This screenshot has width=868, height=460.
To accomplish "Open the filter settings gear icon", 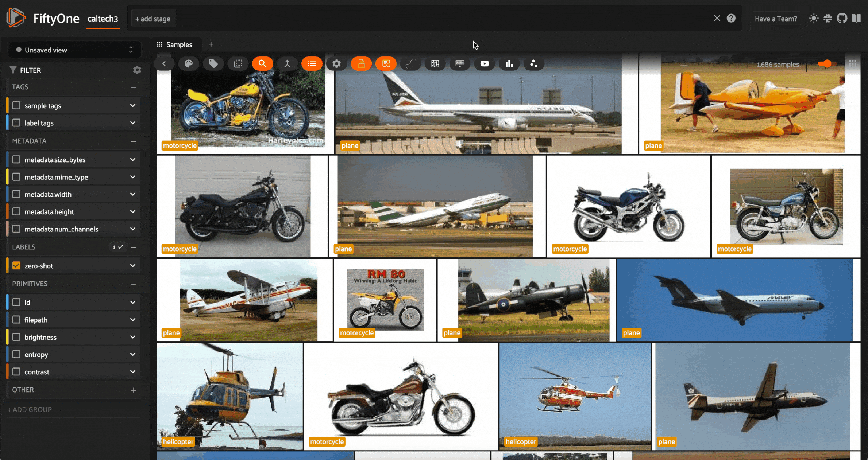I will [137, 70].
